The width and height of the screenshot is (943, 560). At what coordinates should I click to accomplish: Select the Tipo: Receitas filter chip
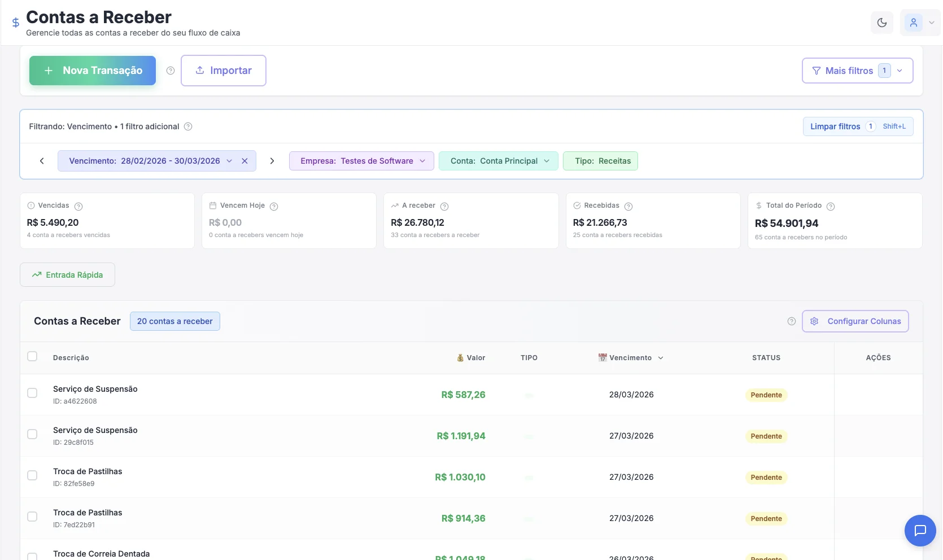[x=600, y=161]
